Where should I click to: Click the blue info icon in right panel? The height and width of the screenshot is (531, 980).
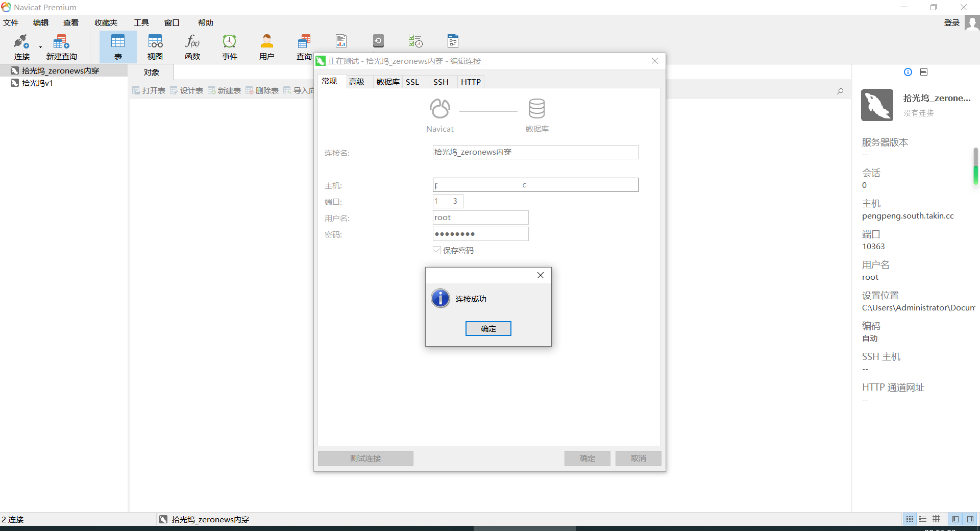[x=908, y=72]
